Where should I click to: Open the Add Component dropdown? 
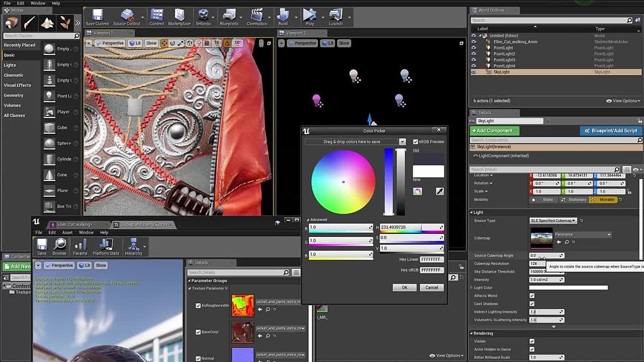(x=495, y=131)
